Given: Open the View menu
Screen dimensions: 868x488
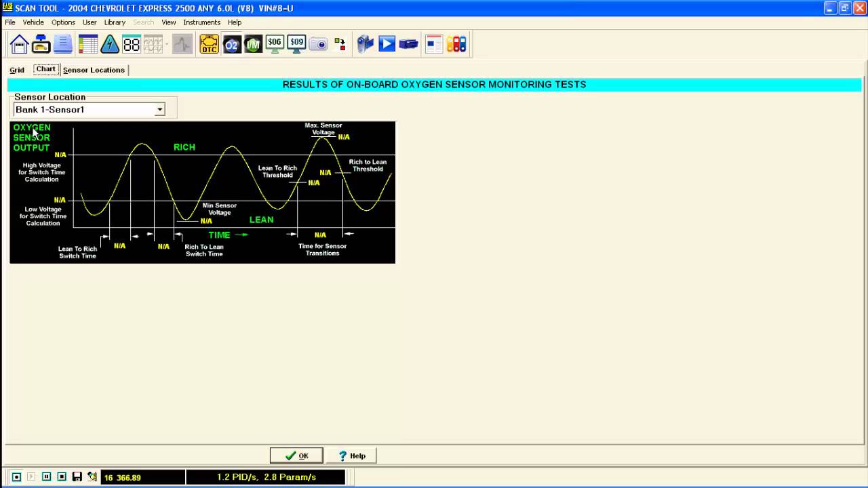Looking at the screenshot, I should tap(169, 22).
